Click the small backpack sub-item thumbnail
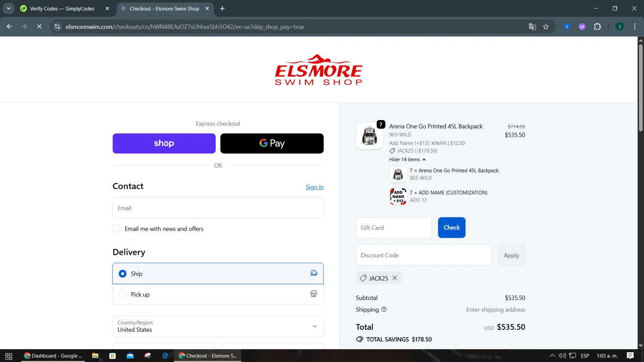This screenshot has width=644, height=362. tap(398, 174)
